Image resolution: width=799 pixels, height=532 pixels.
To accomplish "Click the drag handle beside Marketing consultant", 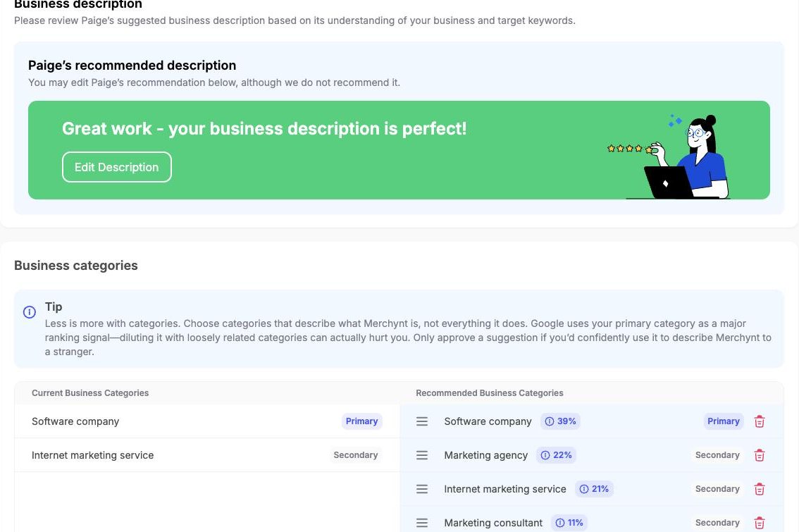I will tap(422, 523).
